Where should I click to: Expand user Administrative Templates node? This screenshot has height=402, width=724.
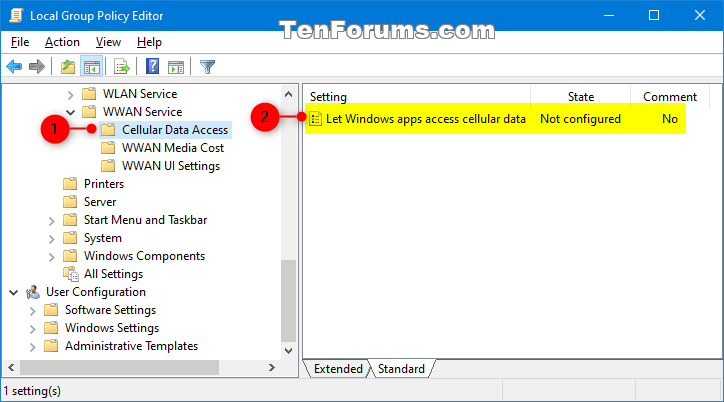(x=32, y=347)
